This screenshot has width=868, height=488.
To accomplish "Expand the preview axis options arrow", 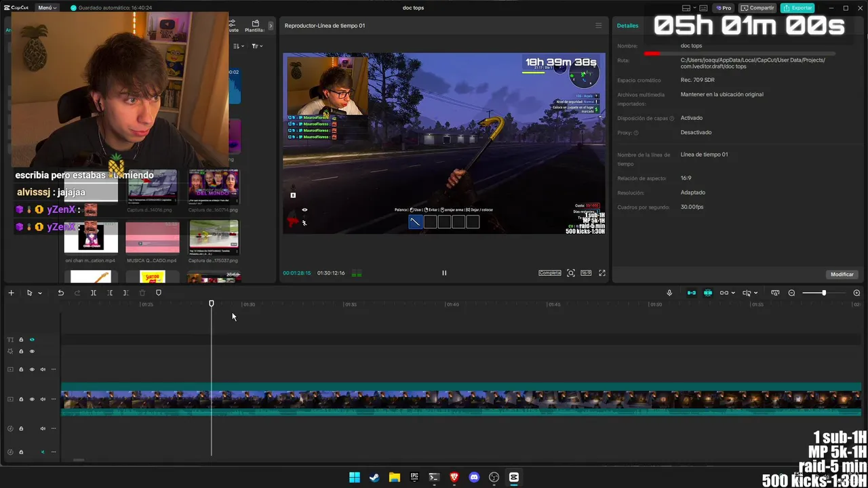I will (x=755, y=293).
